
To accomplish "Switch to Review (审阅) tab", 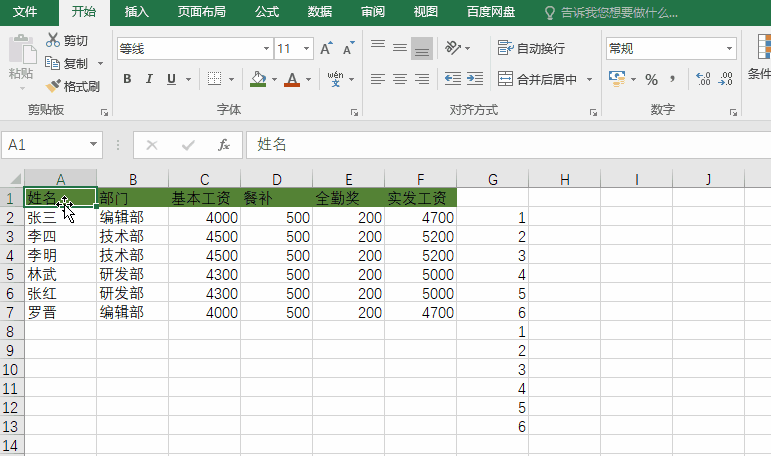I will coord(373,12).
